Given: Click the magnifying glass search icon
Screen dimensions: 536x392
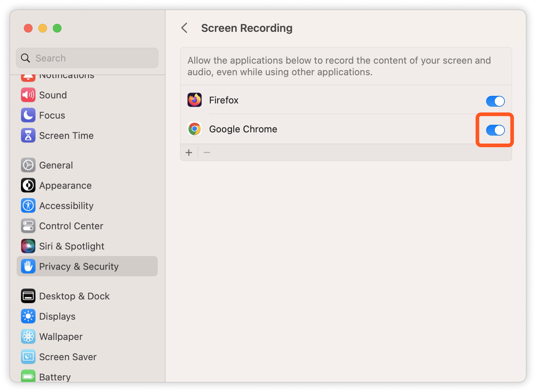Looking at the screenshot, I should [25, 58].
